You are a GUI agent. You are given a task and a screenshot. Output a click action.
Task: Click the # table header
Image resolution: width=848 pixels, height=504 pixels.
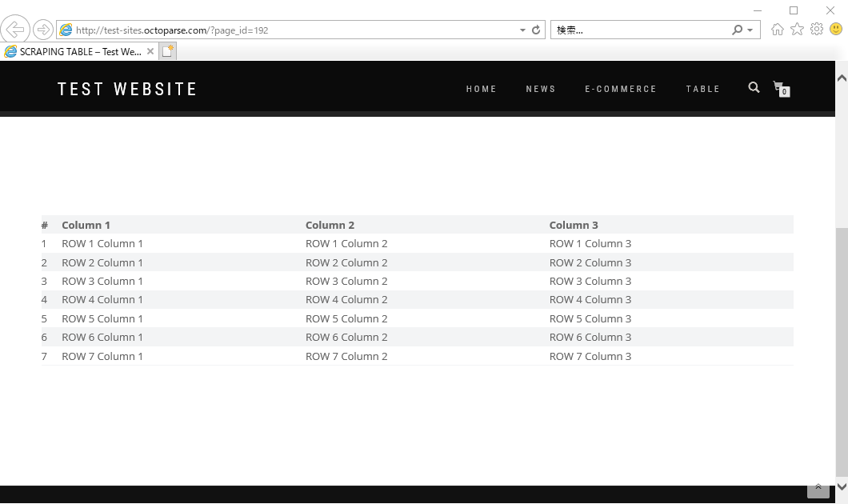click(44, 225)
